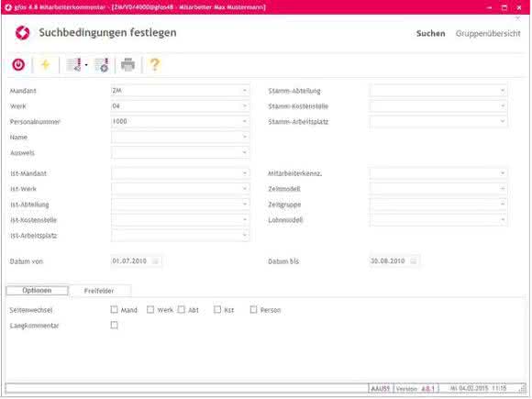
Task: Switch to the Freifelder tab
Action: click(x=99, y=291)
